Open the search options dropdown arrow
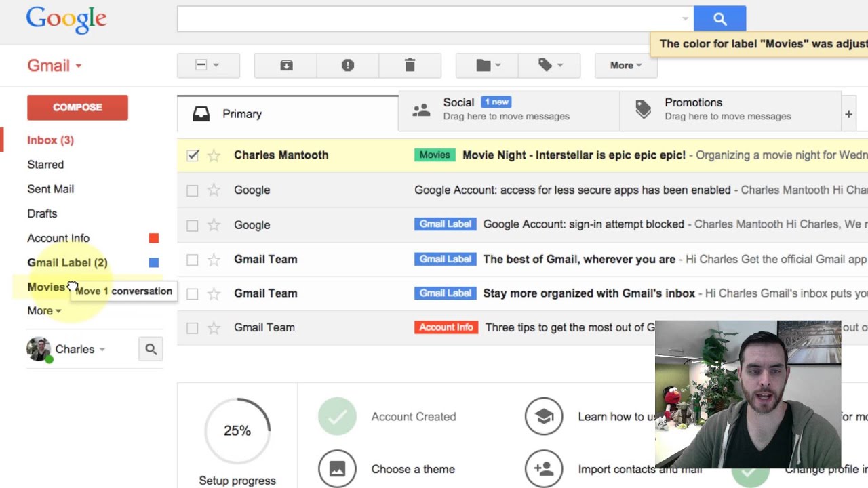868x488 pixels. click(x=685, y=19)
